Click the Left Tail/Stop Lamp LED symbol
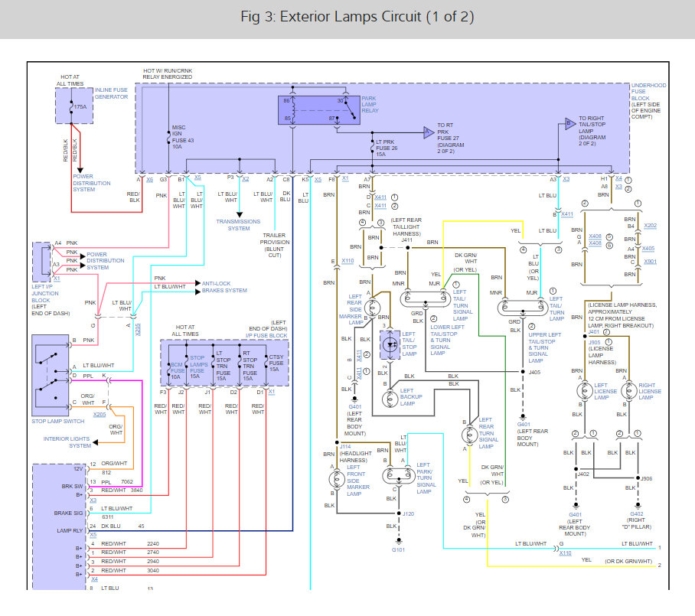This screenshot has height=616, width=695. tap(390, 344)
